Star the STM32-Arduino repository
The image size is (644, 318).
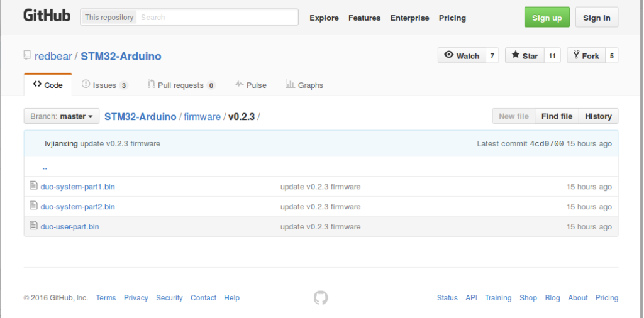click(525, 56)
